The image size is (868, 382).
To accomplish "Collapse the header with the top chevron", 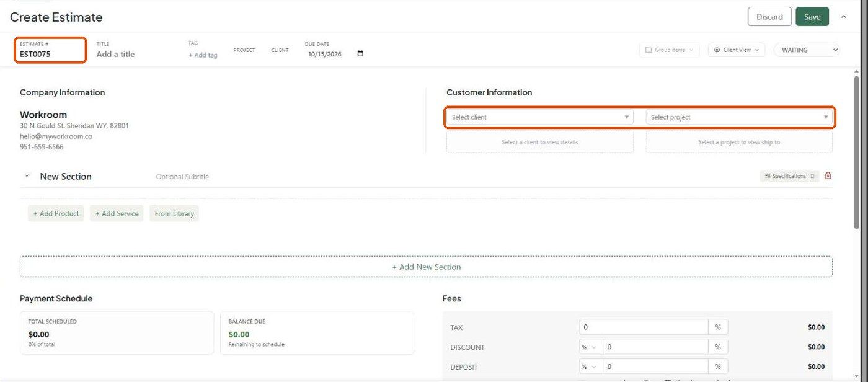I will [843, 17].
